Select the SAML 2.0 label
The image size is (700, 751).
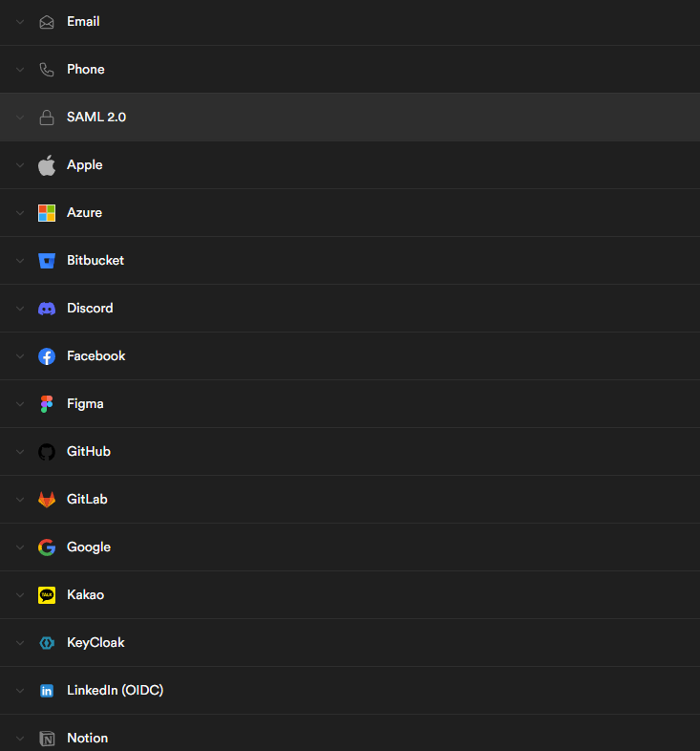click(96, 118)
